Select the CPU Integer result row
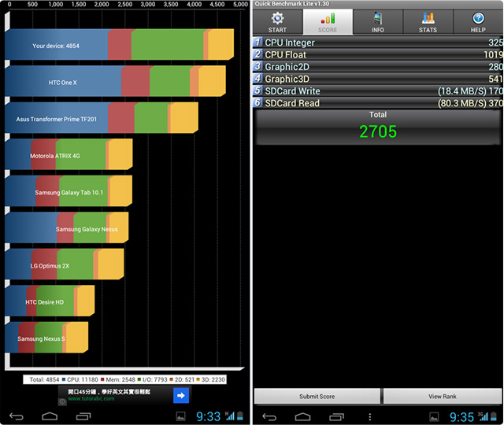This screenshot has width=504, height=425. point(378,42)
